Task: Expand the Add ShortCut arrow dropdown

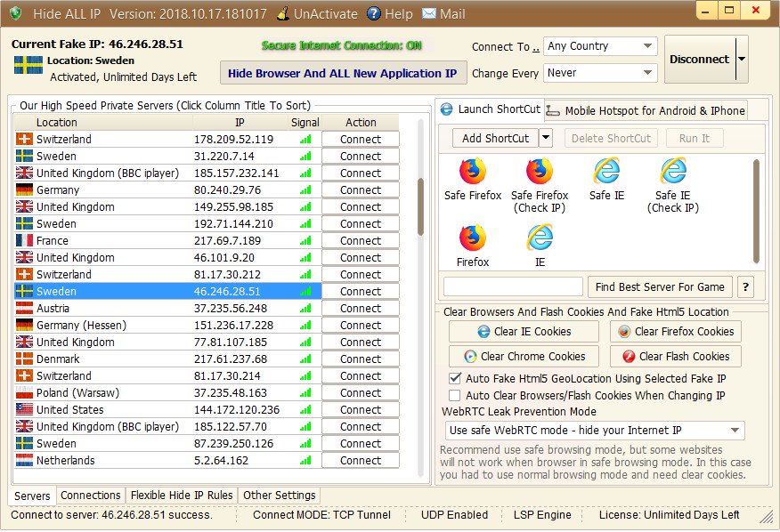Action: coord(546,138)
